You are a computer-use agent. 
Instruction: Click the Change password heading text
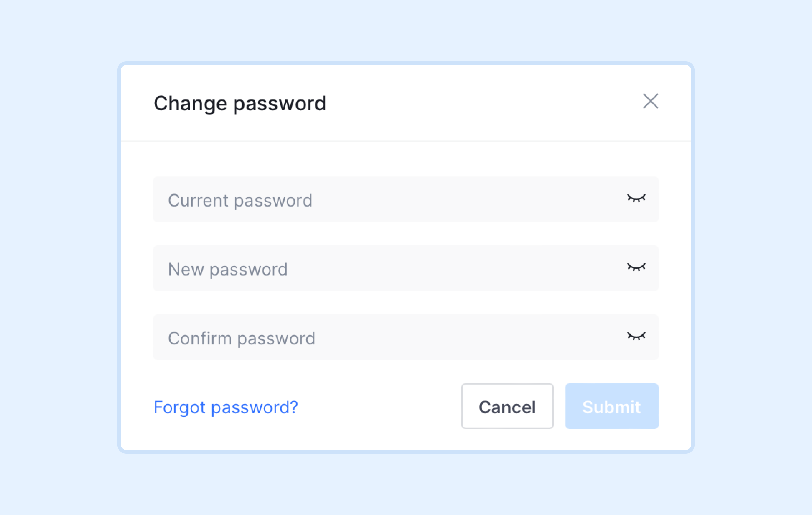tap(240, 103)
